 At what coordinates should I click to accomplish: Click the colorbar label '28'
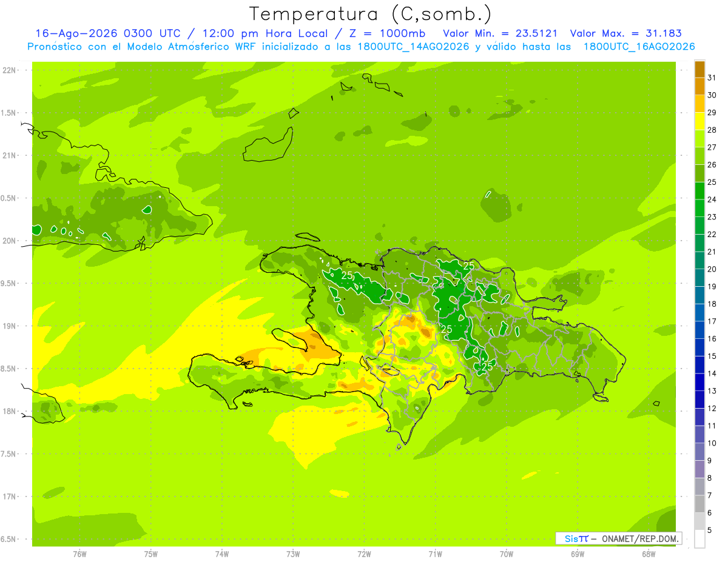(x=712, y=130)
